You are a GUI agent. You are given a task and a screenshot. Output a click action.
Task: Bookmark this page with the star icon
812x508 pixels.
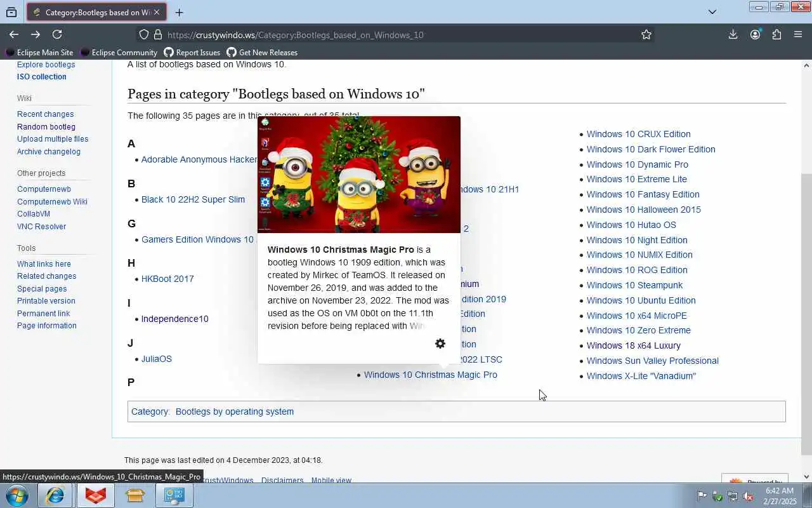(646, 35)
